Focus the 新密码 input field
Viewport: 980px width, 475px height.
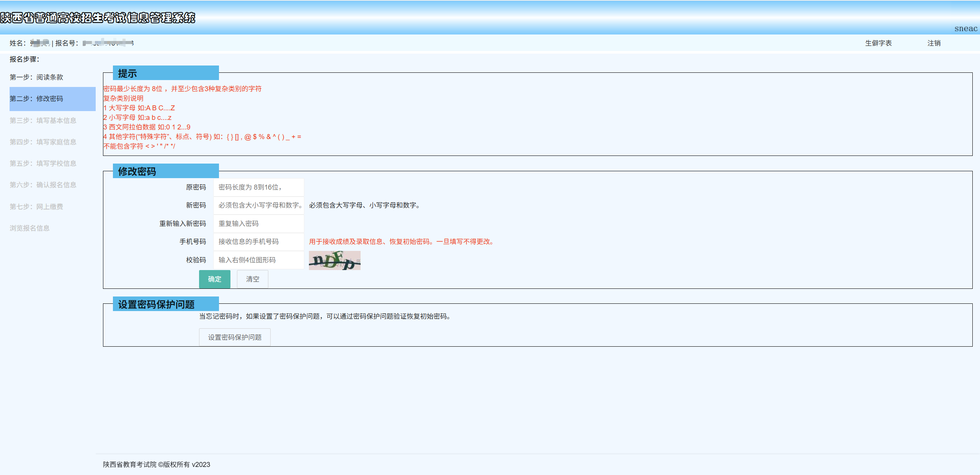[258, 205]
